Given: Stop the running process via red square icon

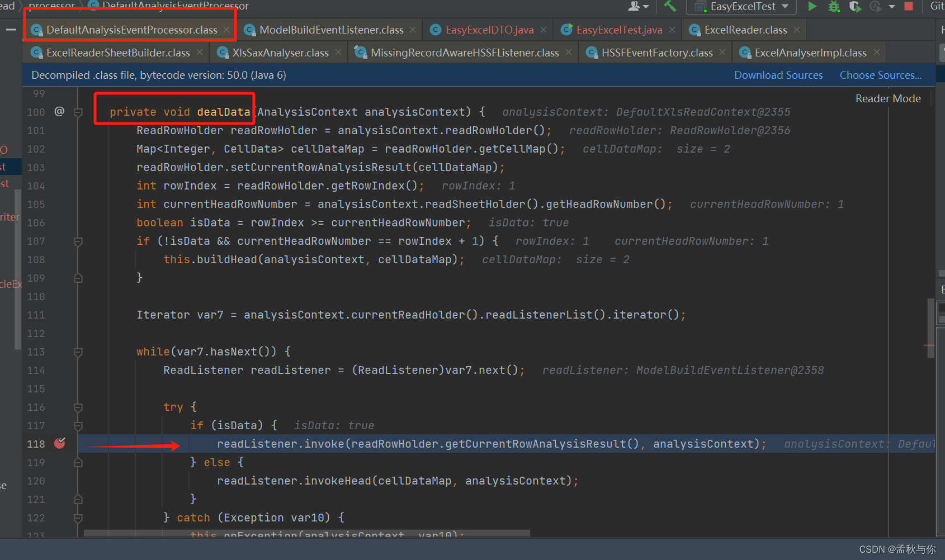Looking at the screenshot, I should pyautogui.click(x=908, y=6).
